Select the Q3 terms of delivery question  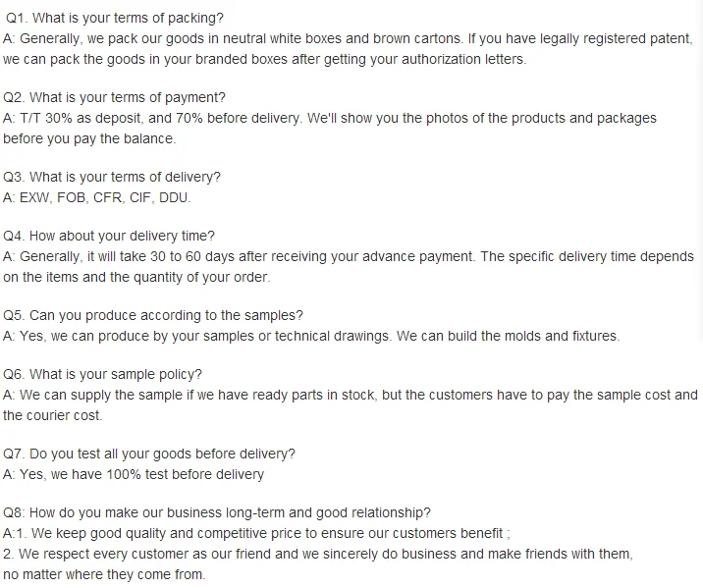pyautogui.click(x=112, y=177)
